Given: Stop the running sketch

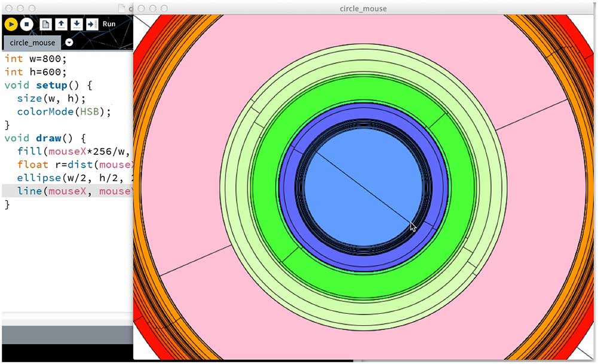Looking at the screenshot, I should coord(27,25).
